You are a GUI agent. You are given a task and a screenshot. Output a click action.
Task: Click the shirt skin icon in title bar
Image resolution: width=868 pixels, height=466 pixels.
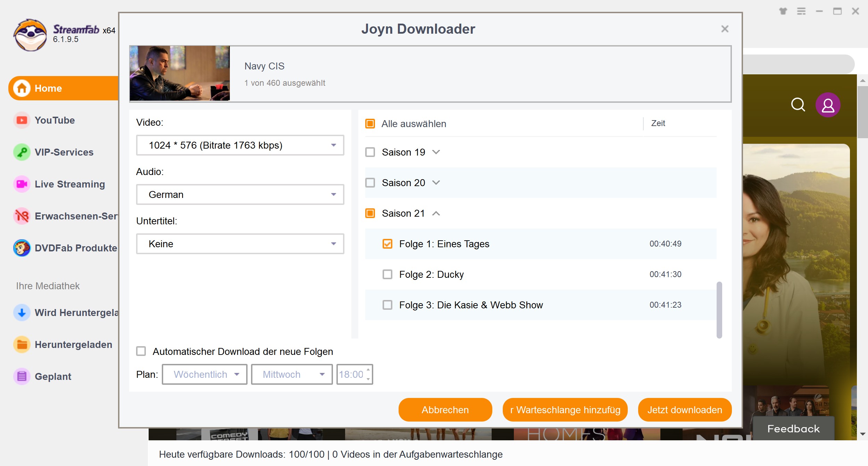coord(783,11)
